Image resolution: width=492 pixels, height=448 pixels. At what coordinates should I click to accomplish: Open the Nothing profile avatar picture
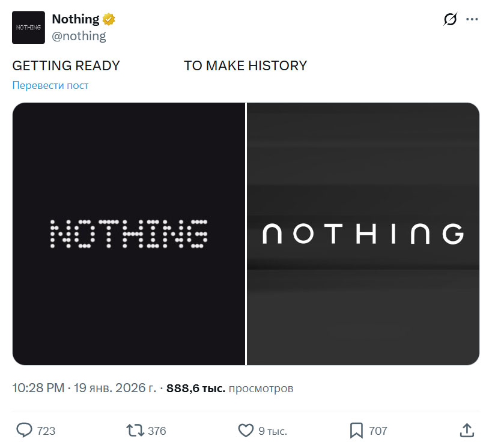28,27
